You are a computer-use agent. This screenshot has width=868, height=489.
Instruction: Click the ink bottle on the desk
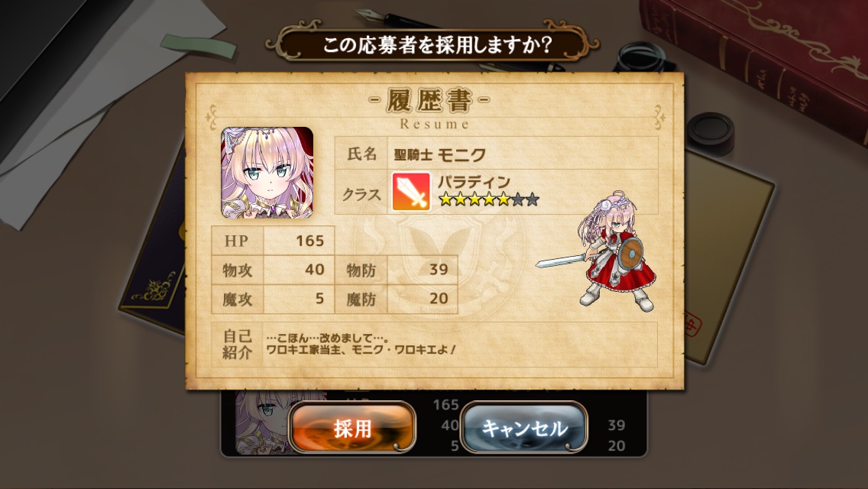[643, 57]
